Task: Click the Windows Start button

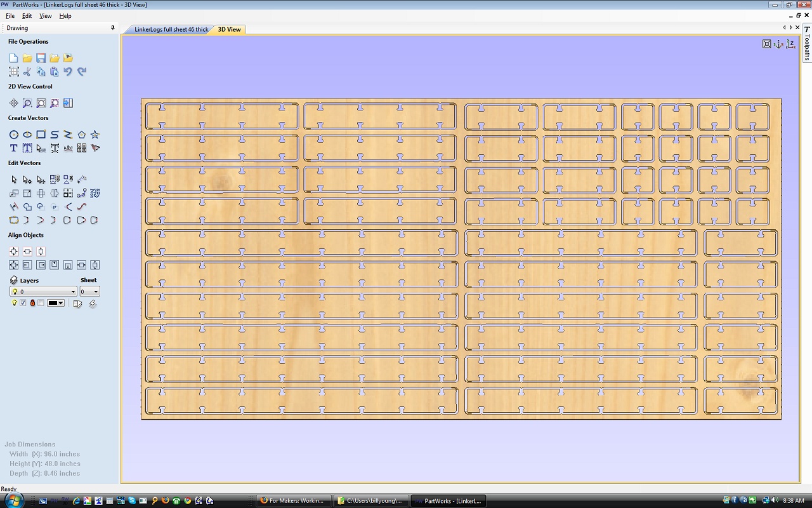Action: pyautogui.click(x=13, y=500)
